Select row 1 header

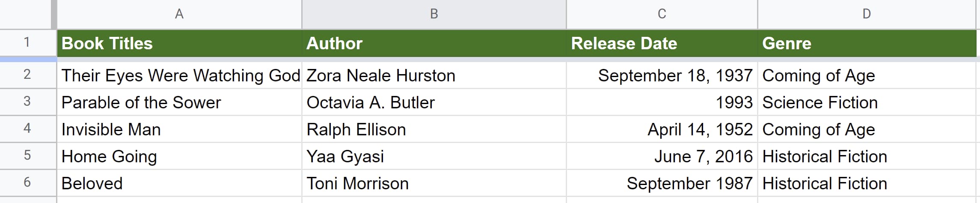[x=27, y=42]
